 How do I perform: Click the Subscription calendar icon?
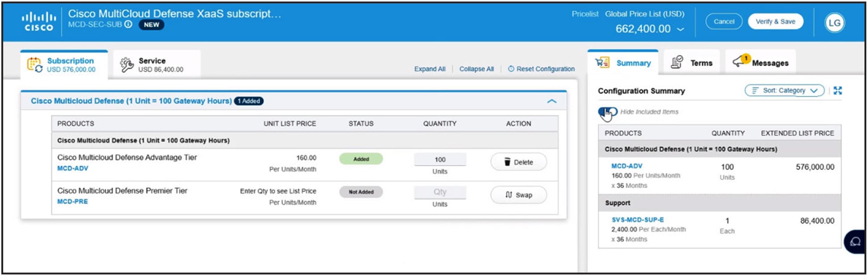point(34,65)
